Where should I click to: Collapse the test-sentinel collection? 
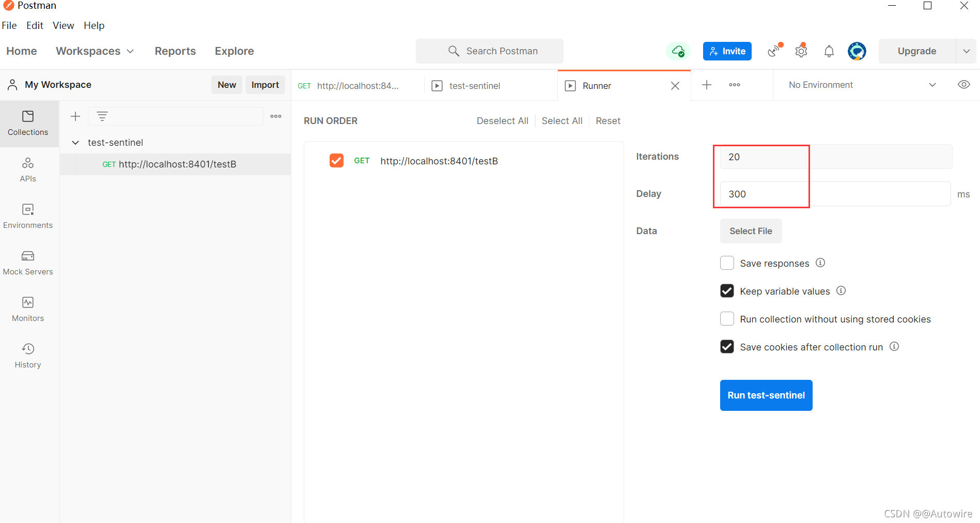coord(75,143)
